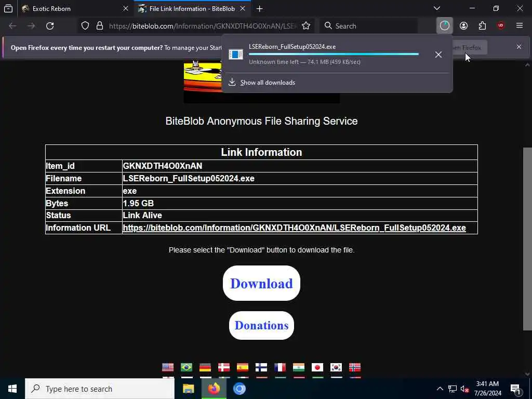The image size is (532, 399).
Task: Select the France flag language
Action: point(280,367)
